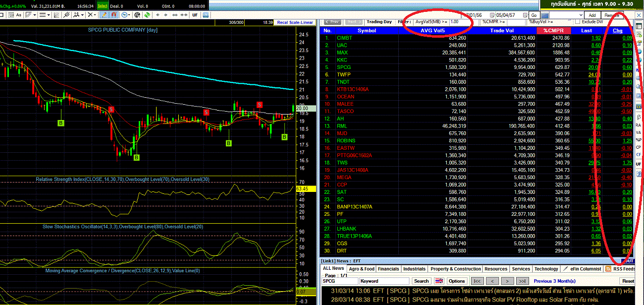Screen dimensions: 644x305
Task: Open VA tool in right sidebar
Action: point(639,132)
